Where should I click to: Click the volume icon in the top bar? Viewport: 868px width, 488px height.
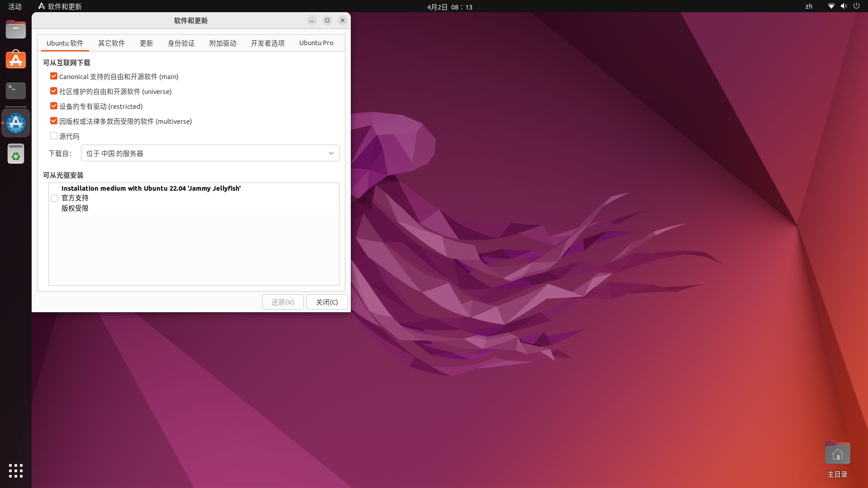point(844,6)
